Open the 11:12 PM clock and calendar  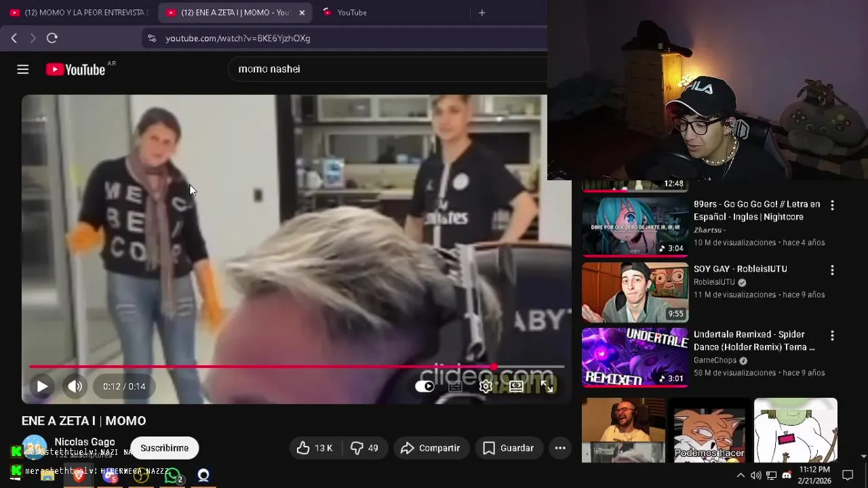pos(814,475)
